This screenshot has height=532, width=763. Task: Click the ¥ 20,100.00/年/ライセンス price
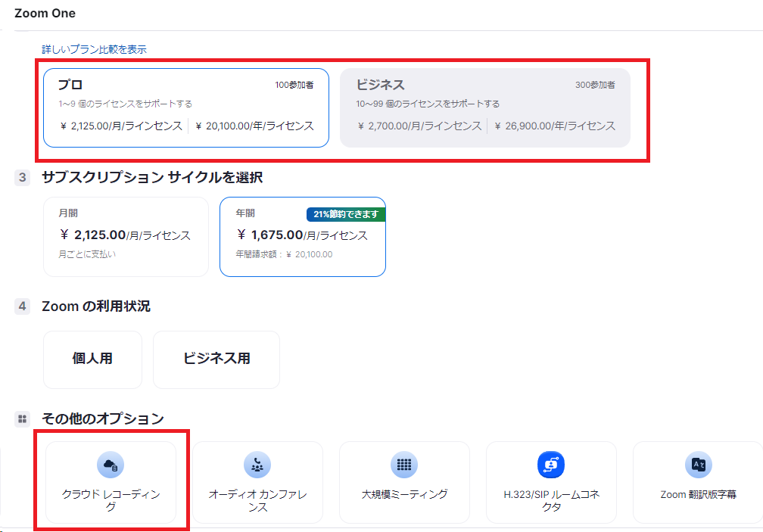click(254, 126)
